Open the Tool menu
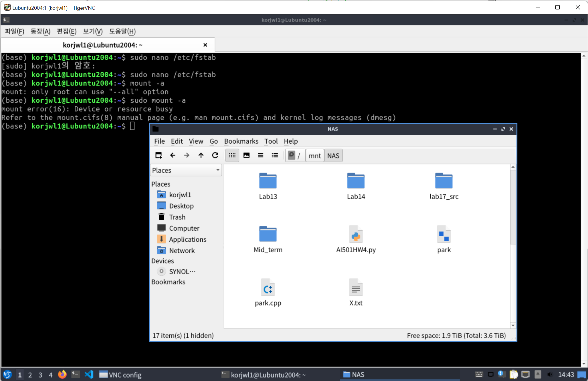Viewport: 588px width, 381px height. (271, 141)
